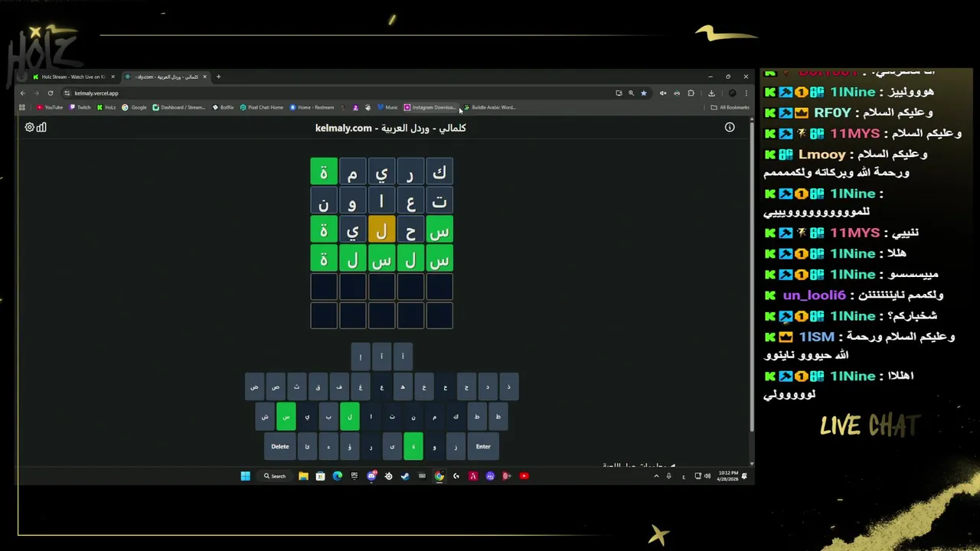Open the Windows Start menu
The height and width of the screenshot is (551, 980).
click(245, 476)
